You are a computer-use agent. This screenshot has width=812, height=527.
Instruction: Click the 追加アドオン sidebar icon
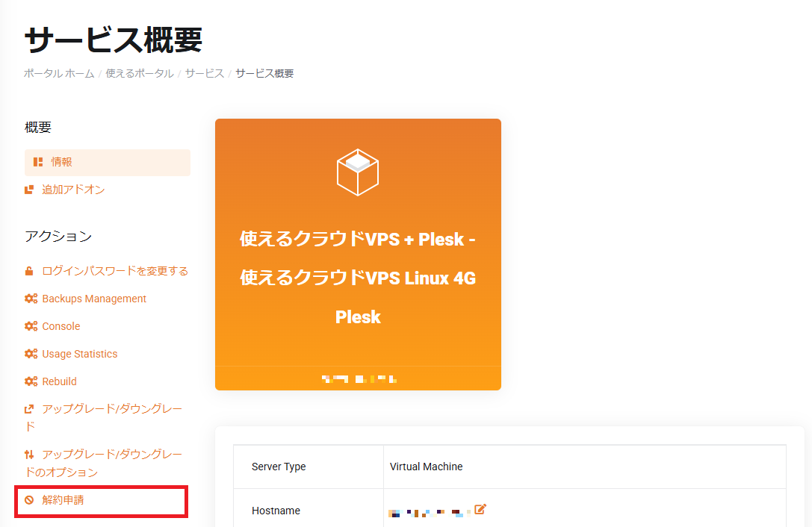[x=29, y=190]
